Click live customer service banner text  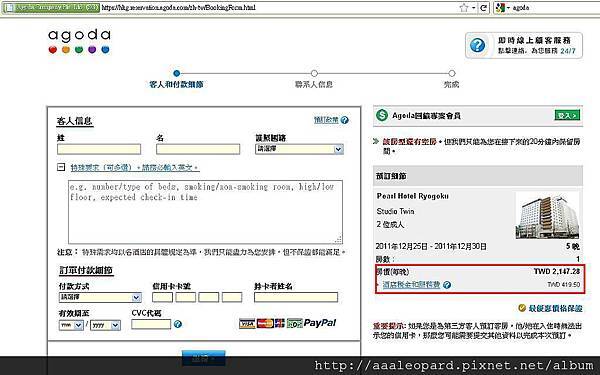[536, 45]
